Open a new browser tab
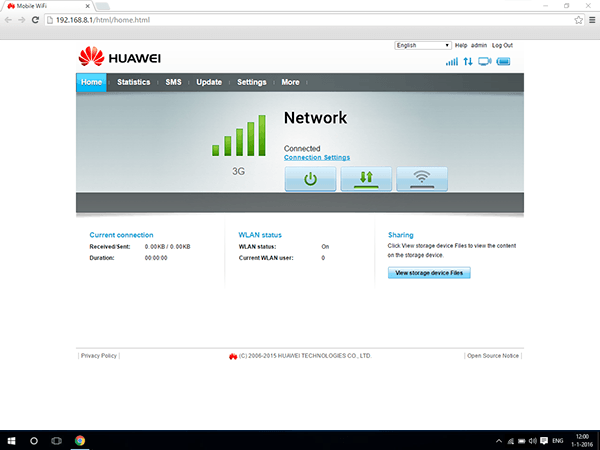This screenshot has width=600, height=450. [x=103, y=6]
